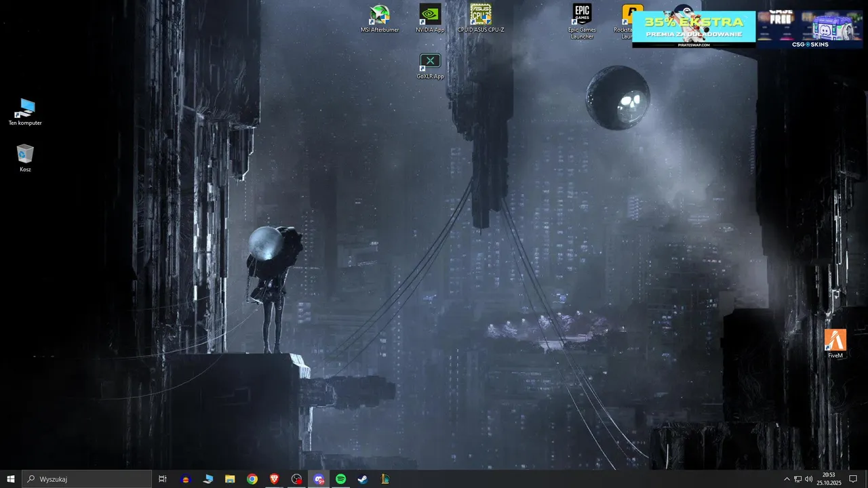Launch Brave browser from the taskbar

click(275, 479)
